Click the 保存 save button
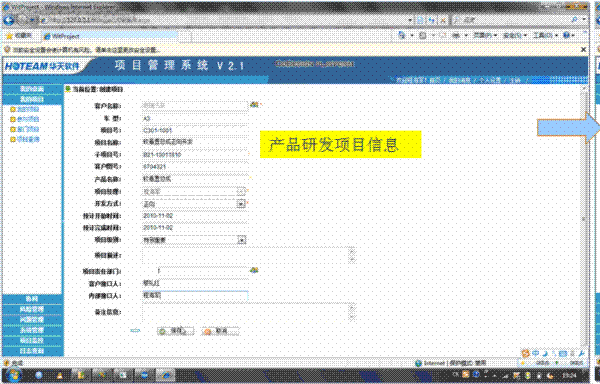The image size is (600, 384). (176, 331)
